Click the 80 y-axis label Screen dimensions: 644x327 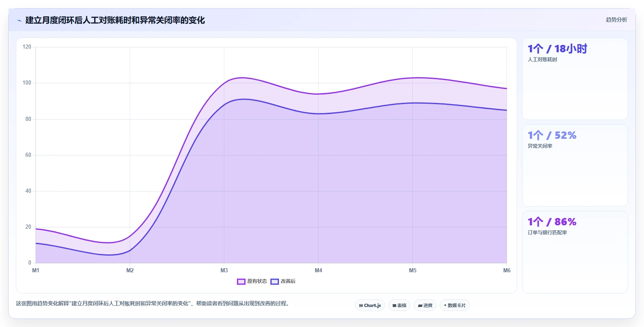[28, 119]
